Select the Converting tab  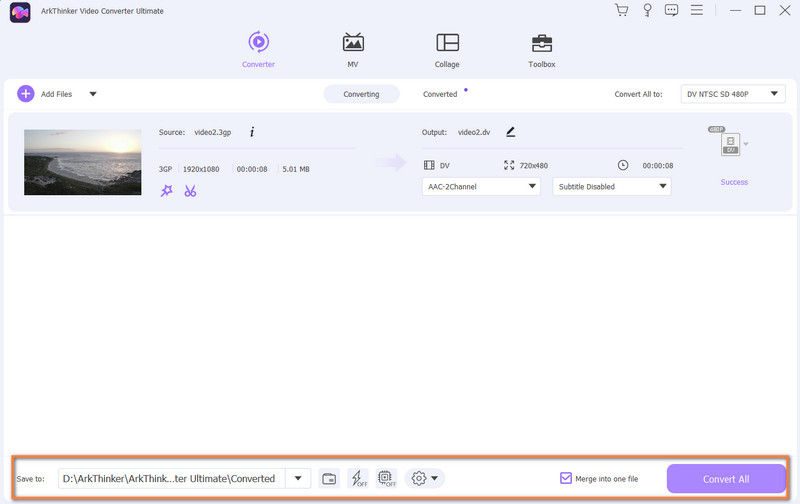[x=361, y=94]
